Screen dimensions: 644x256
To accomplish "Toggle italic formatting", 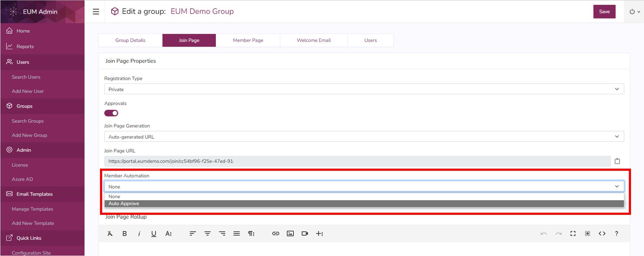I will tap(139, 234).
